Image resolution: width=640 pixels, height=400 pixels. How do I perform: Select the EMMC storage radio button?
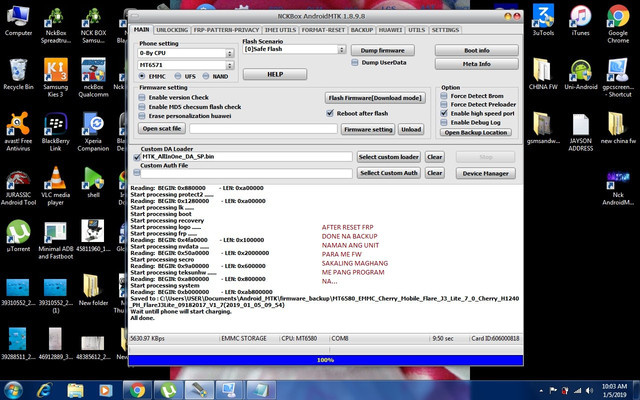click(x=142, y=76)
